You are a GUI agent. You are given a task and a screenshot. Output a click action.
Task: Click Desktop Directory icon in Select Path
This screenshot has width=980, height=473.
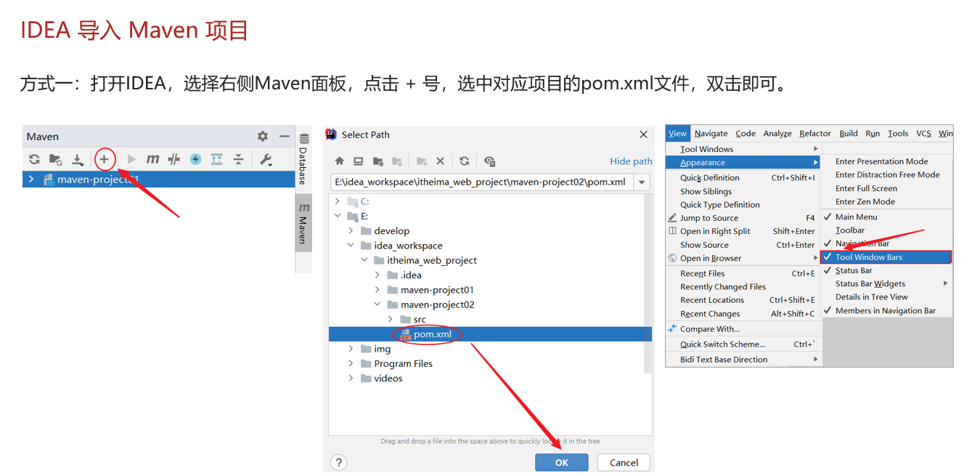[x=358, y=161]
